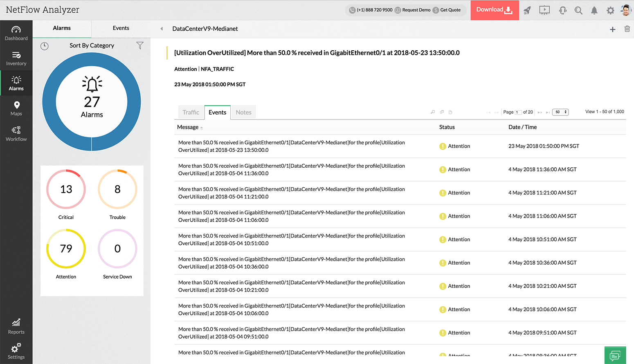Click the red Download button
634x364 pixels.
point(495,10)
